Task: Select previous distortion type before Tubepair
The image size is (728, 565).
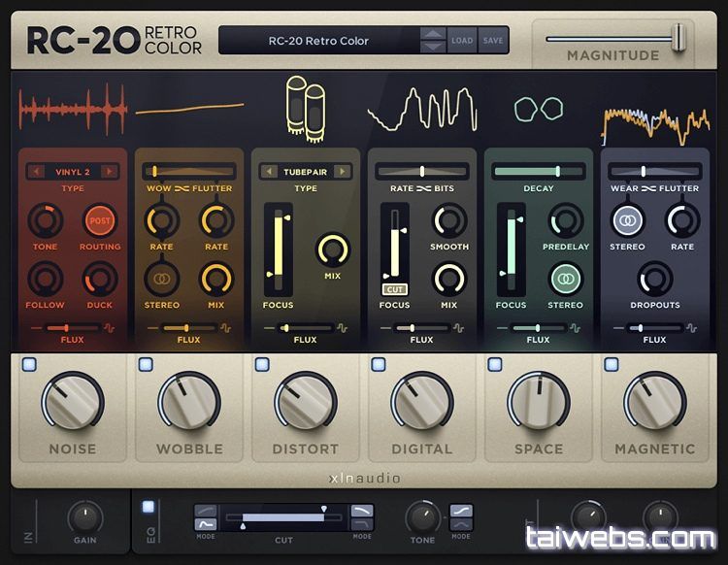Action: (x=269, y=172)
